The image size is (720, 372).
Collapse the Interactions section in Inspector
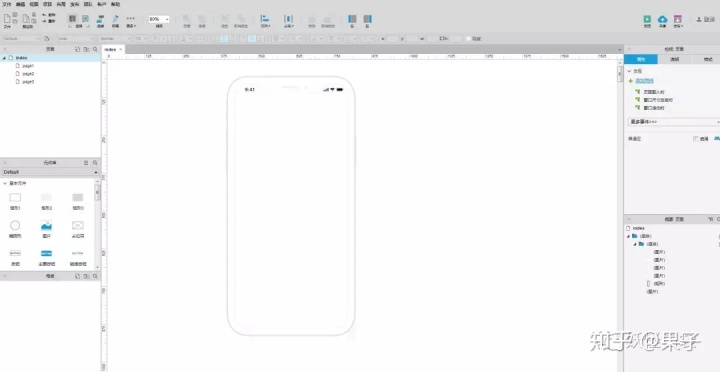pyautogui.click(x=630, y=71)
